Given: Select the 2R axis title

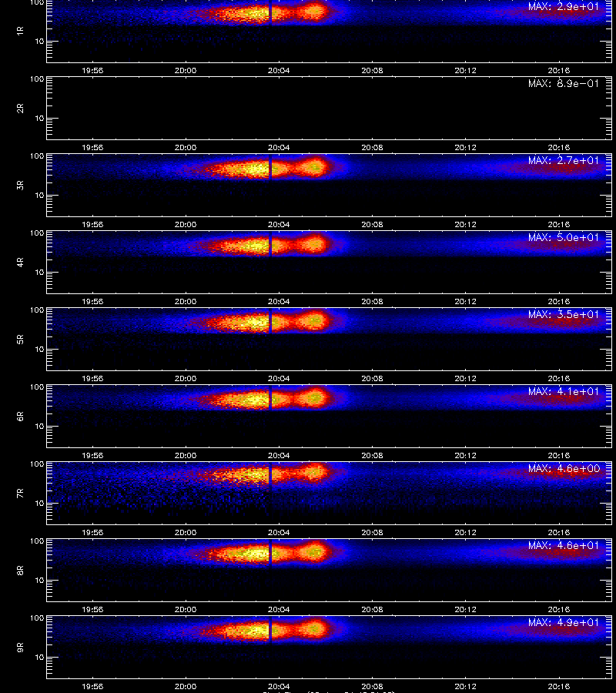Looking at the screenshot, I should (20, 109).
